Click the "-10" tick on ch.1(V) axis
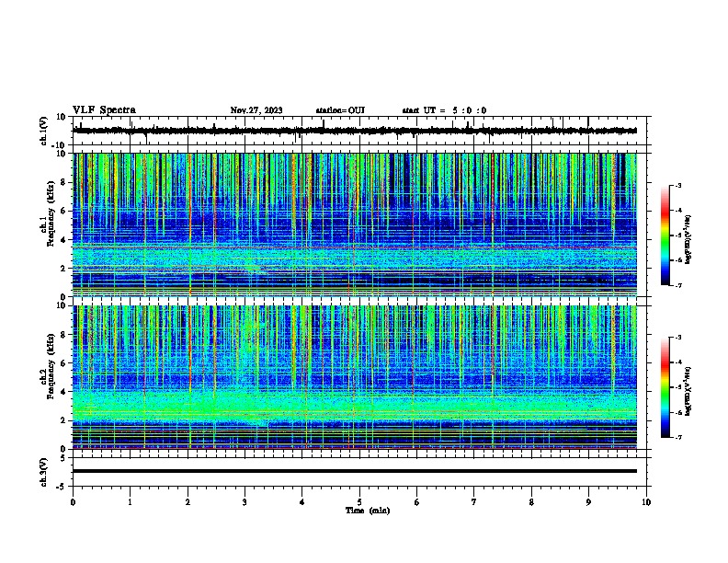This screenshot has width=728, height=563. tap(59, 145)
